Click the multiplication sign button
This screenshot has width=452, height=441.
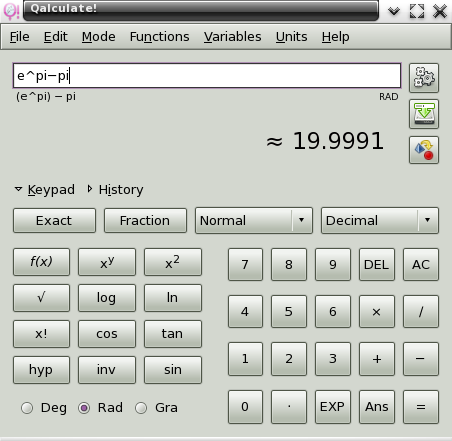377,311
